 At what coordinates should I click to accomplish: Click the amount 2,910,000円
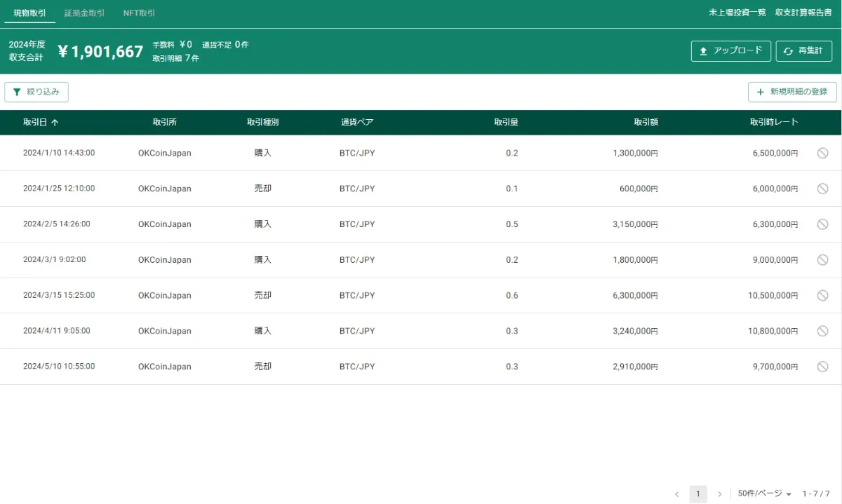click(x=635, y=366)
